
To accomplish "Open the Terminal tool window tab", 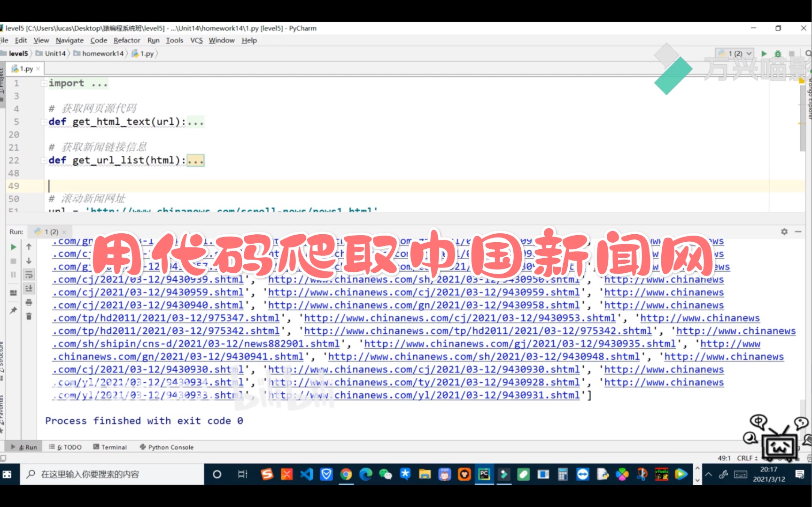I will [110, 447].
